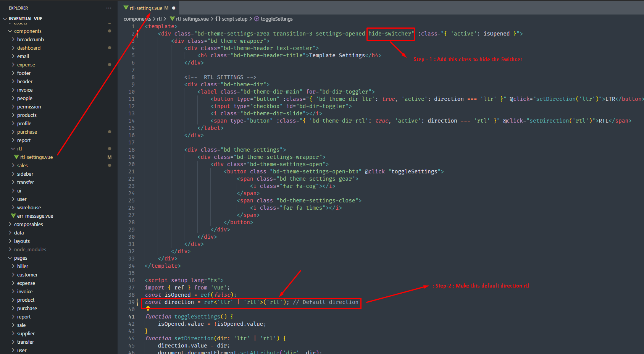Click 'isOpened' declaration on line 38
The width and height of the screenshot is (644, 354).
tap(178, 295)
